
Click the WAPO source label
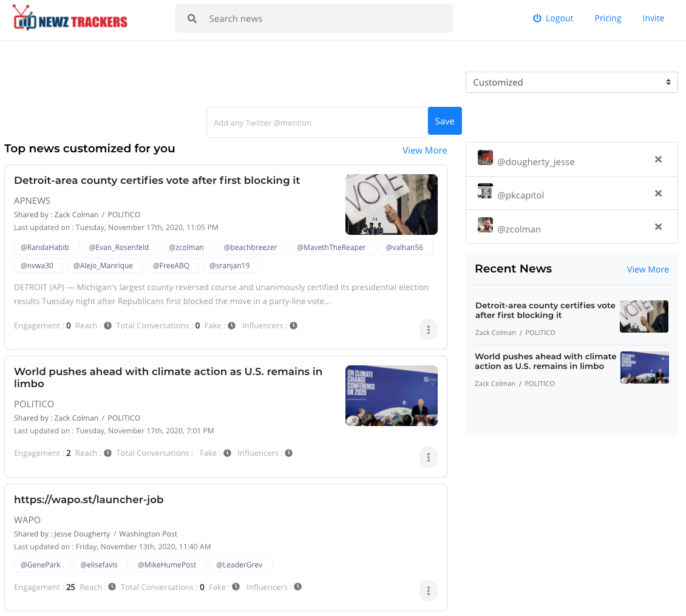[27, 520]
